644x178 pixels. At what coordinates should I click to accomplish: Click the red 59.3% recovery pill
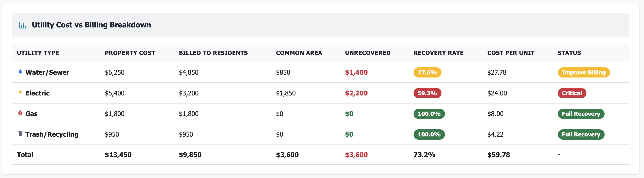[427, 93]
